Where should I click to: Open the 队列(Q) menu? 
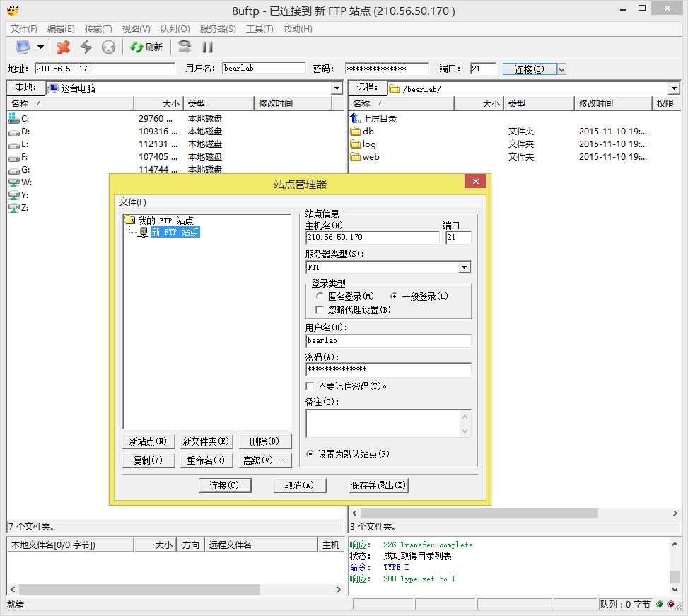(x=175, y=28)
